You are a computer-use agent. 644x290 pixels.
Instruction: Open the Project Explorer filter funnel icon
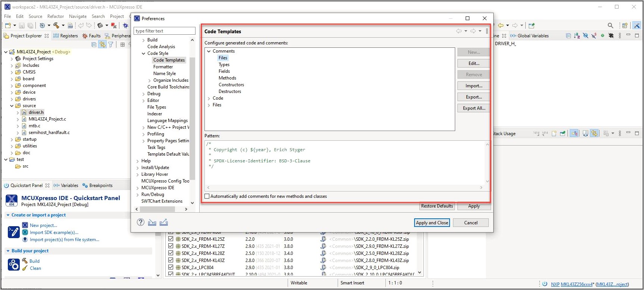(x=111, y=45)
